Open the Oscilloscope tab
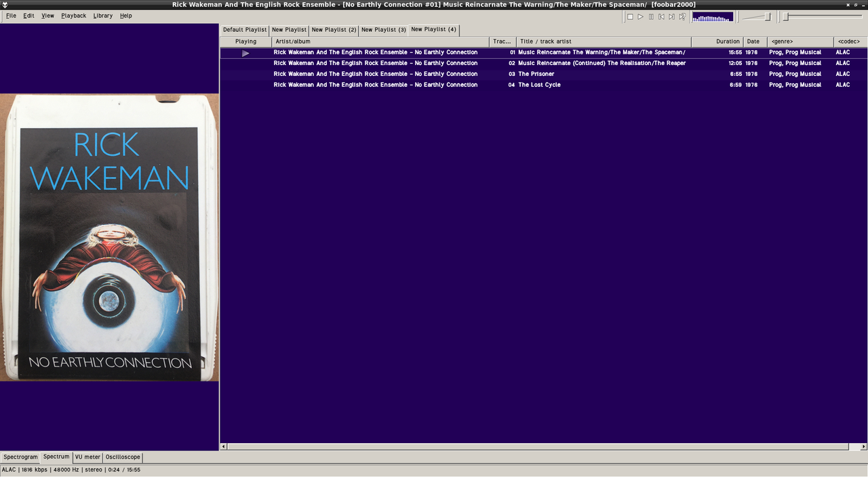Viewport: 868px width, 477px height. (x=123, y=457)
